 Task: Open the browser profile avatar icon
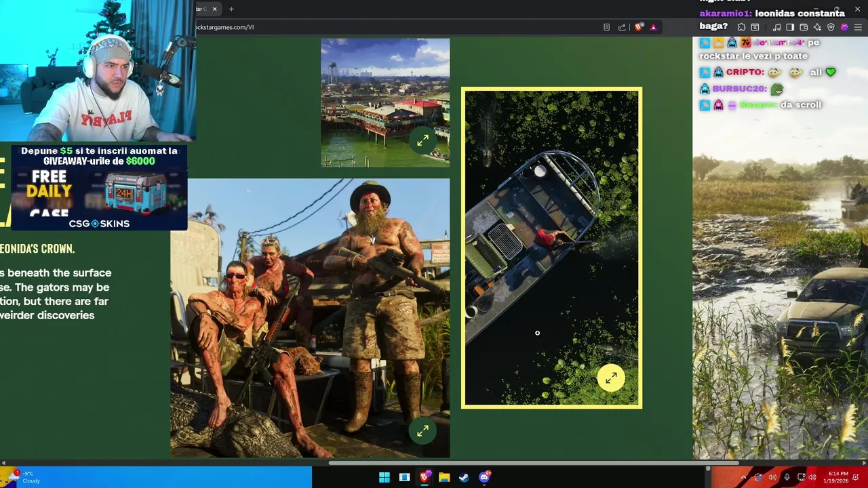click(x=844, y=27)
